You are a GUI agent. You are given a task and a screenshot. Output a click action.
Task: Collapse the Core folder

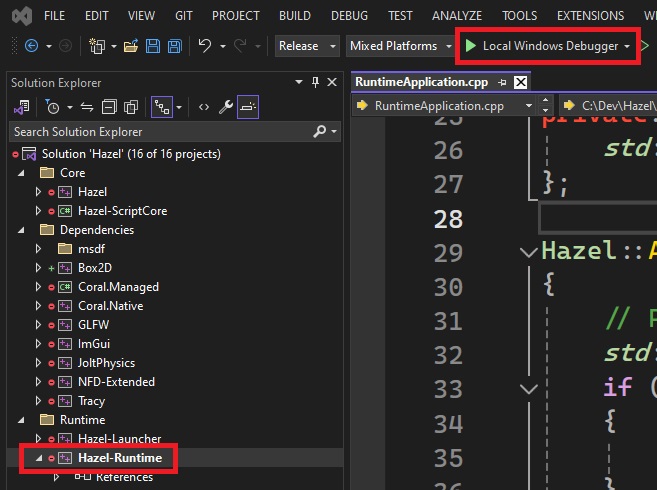[21, 173]
